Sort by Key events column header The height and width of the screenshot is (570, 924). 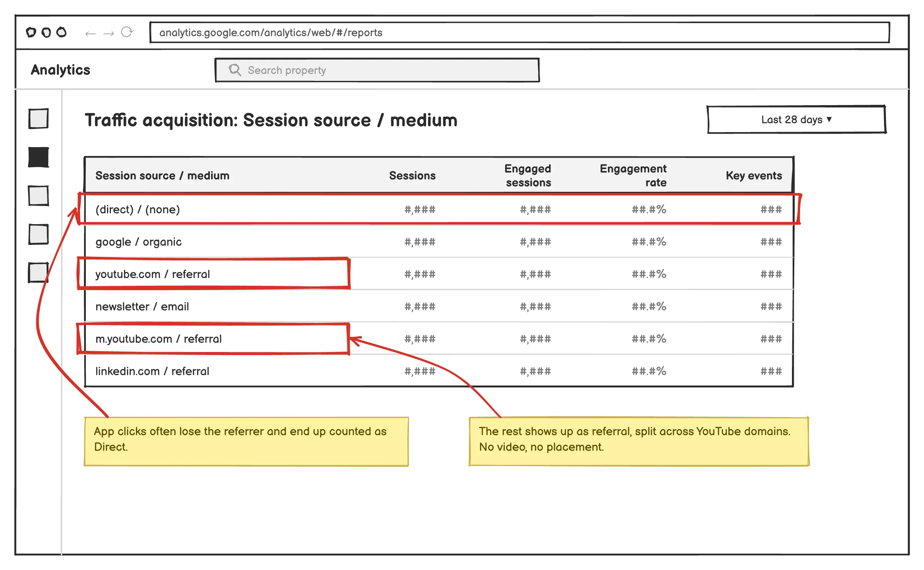tap(754, 176)
